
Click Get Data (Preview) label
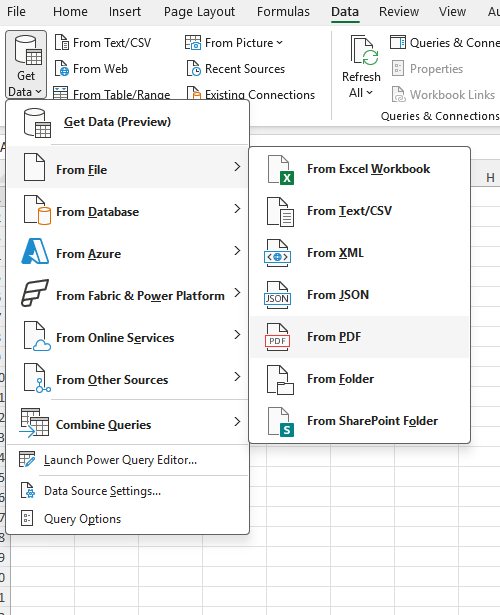point(117,122)
